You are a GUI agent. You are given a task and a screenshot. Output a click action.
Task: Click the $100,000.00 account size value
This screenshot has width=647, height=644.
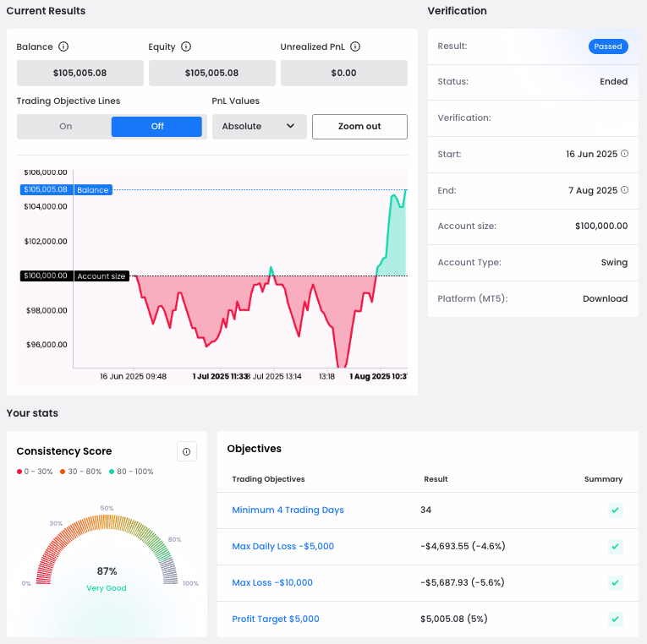pos(601,226)
